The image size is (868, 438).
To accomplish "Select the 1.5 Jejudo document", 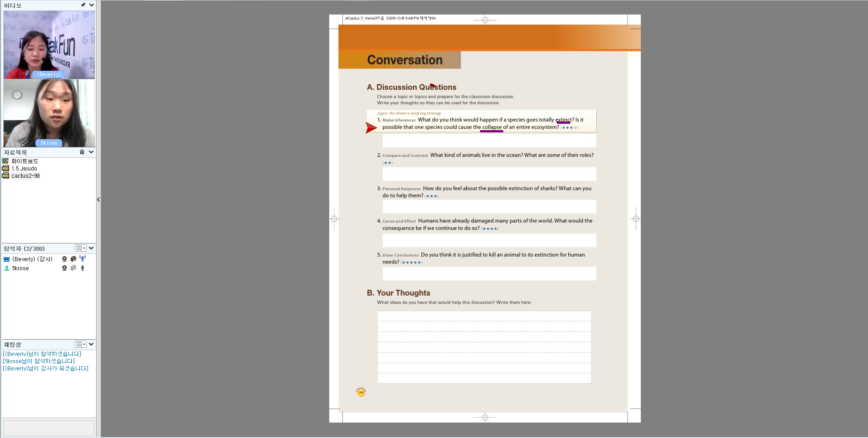I will 24,168.
